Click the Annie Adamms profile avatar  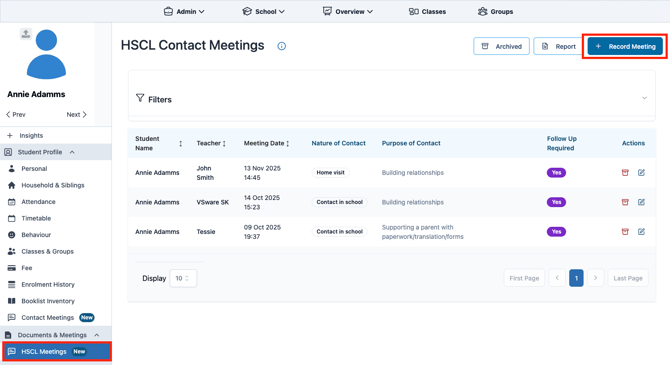46,54
